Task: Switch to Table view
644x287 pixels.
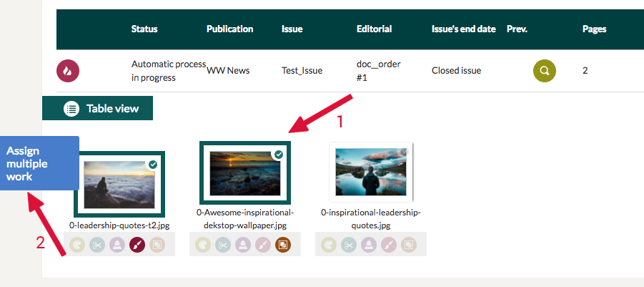Action: 98,109
